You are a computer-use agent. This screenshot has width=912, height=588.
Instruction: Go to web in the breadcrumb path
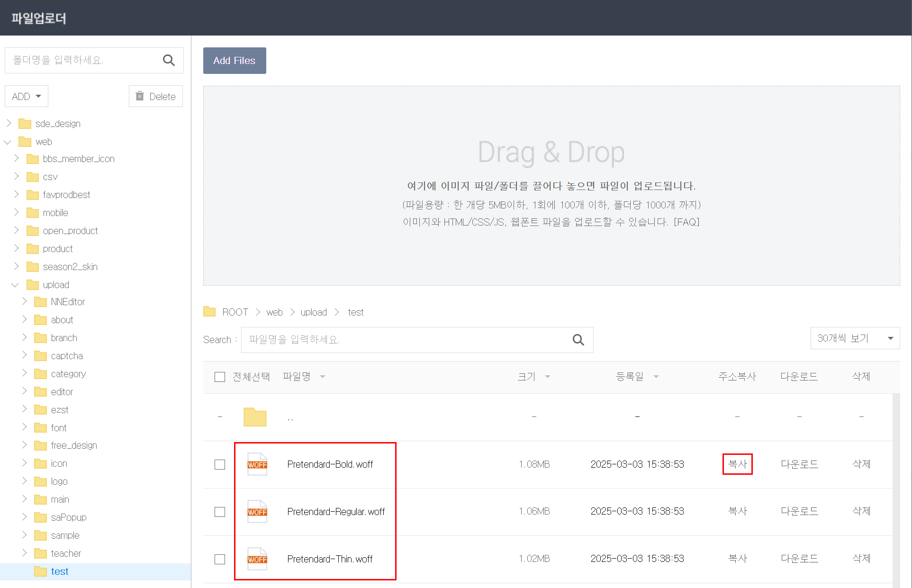pyautogui.click(x=274, y=312)
